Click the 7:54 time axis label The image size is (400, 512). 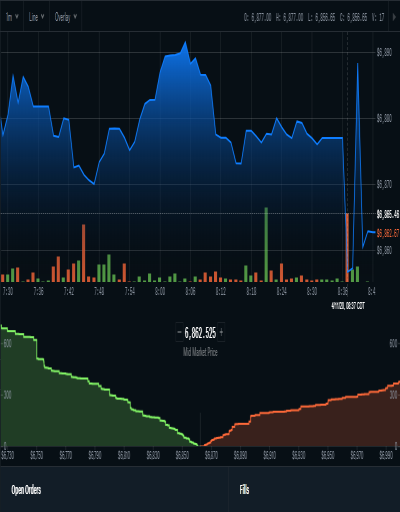pyautogui.click(x=130, y=291)
